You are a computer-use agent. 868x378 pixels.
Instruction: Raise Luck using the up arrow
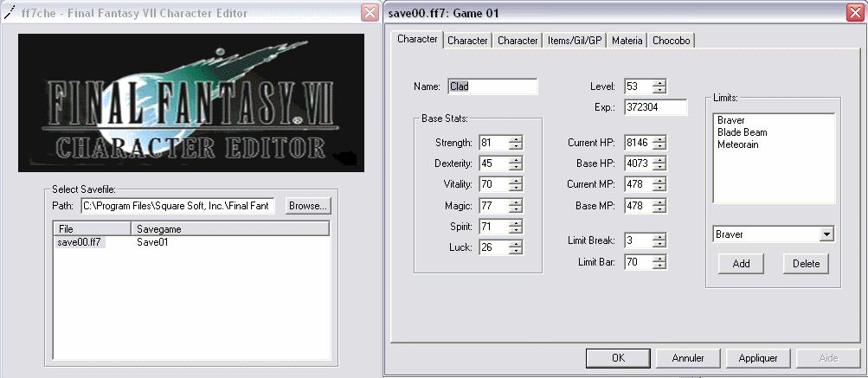pyautogui.click(x=516, y=244)
